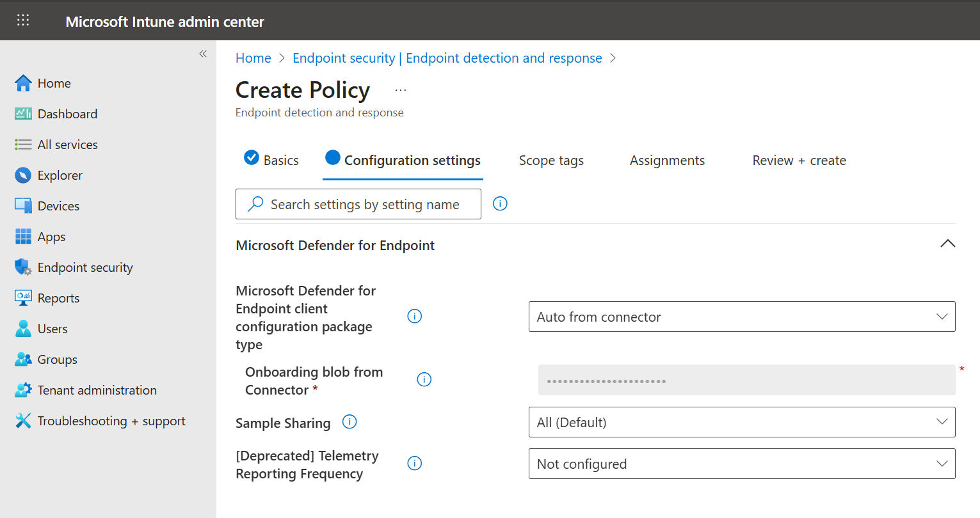
Task: Click the Troubleshooting wrench icon
Action: (23, 421)
